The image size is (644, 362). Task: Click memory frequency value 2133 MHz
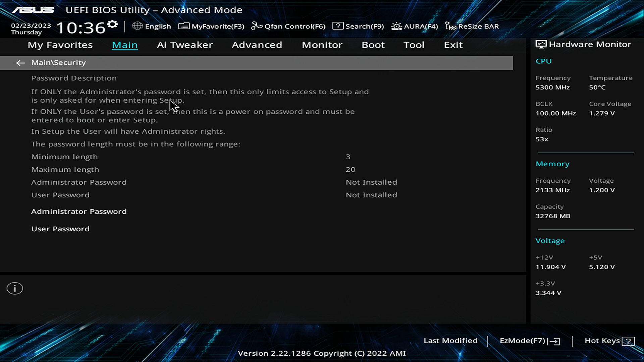click(x=552, y=190)
